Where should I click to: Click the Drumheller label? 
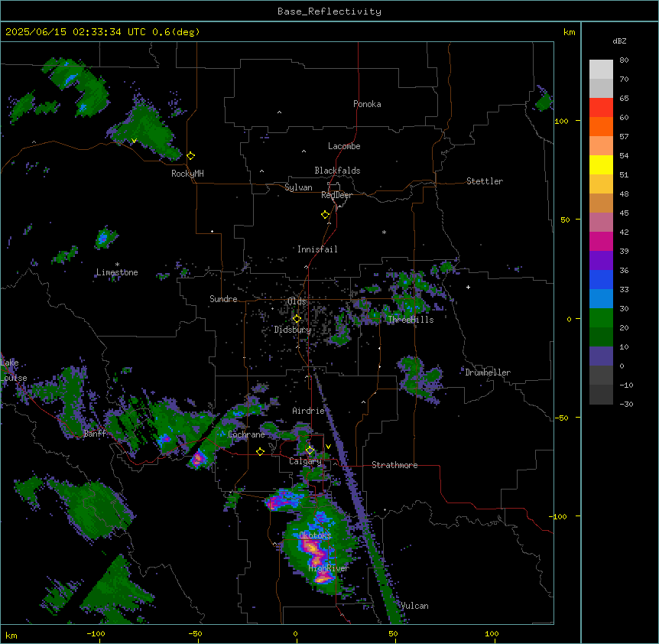pyautogui.click(x=488, y=372)
